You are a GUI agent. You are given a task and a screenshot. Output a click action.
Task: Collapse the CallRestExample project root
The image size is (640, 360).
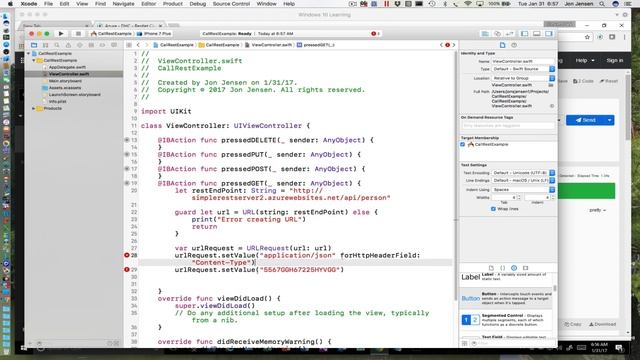[x=29, y=53]
